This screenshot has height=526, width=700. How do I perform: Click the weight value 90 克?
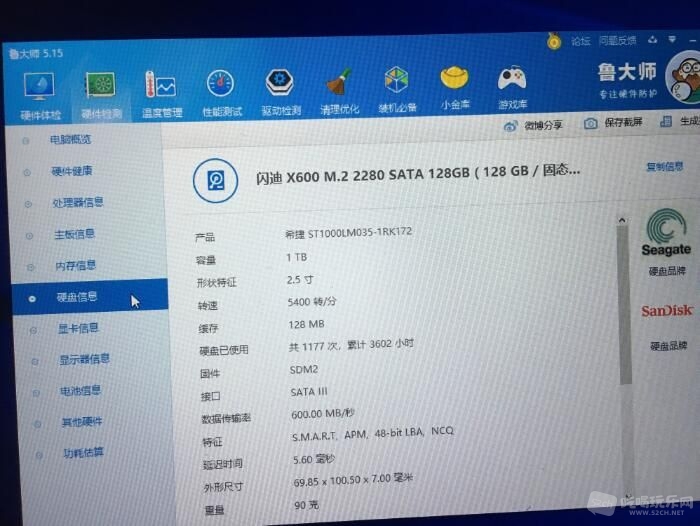[306, 505]
